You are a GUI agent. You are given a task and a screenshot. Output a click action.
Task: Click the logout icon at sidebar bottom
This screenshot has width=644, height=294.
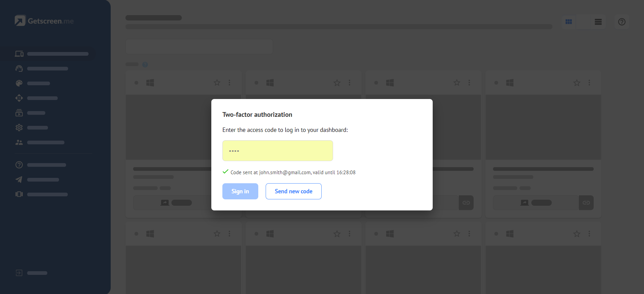(x=19, y=273)
